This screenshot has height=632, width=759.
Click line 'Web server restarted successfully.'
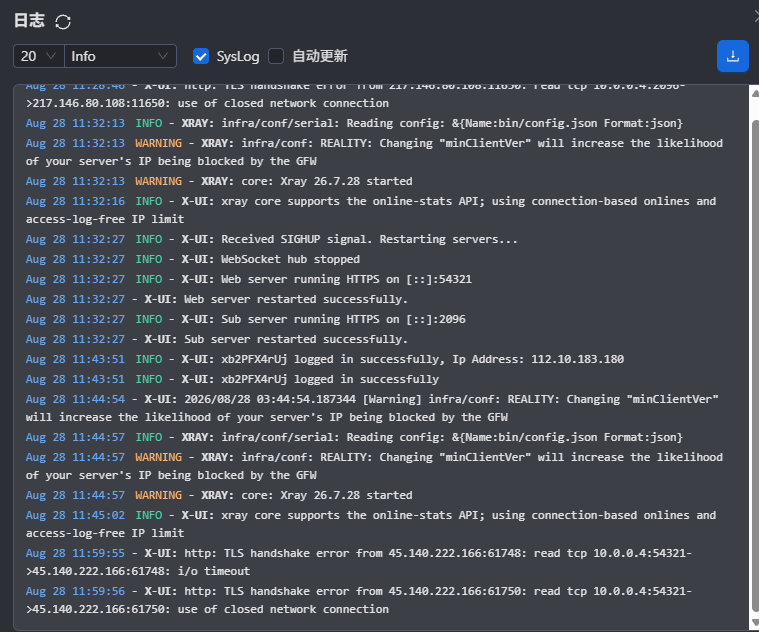(217, 300)
